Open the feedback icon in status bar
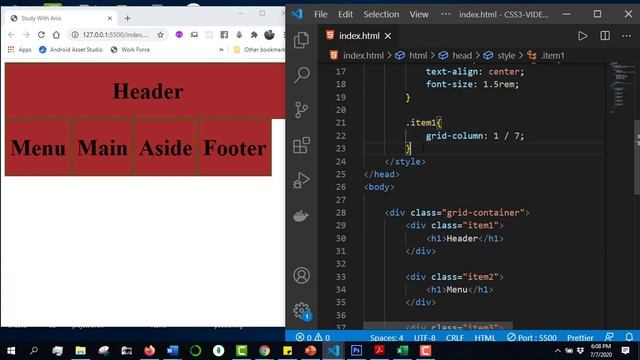Image resolution: width=640 pixels, height=360 pixels. (x=609, y=337)
